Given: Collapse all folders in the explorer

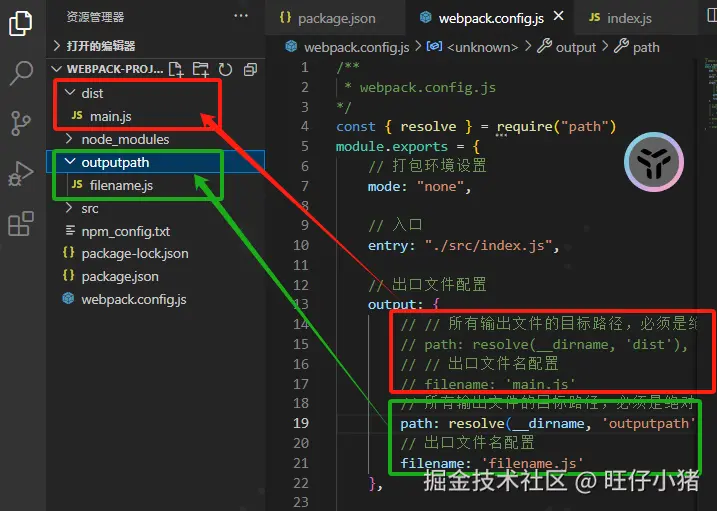Looking at the screenshot, I should pos(250,69).
